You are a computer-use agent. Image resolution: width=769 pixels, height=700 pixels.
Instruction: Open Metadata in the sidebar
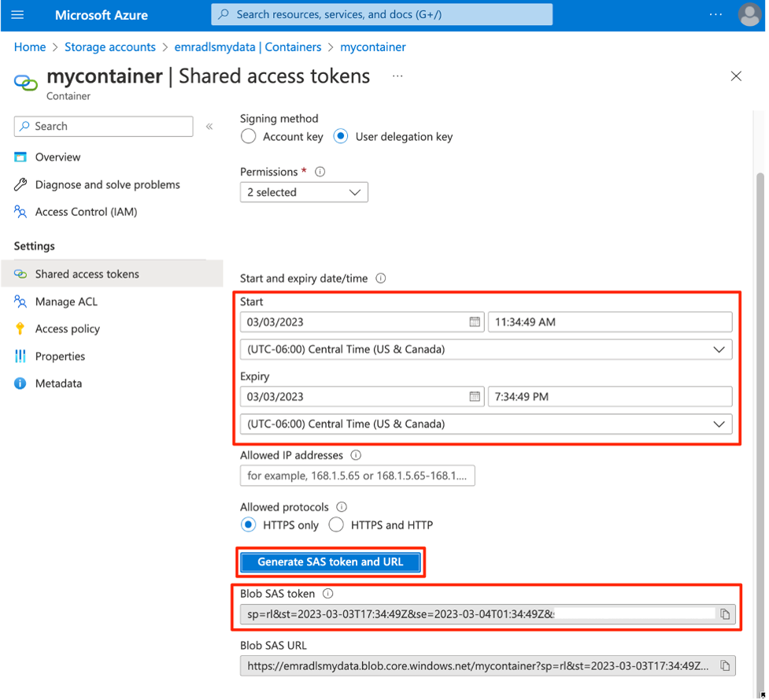coord(58,383)
